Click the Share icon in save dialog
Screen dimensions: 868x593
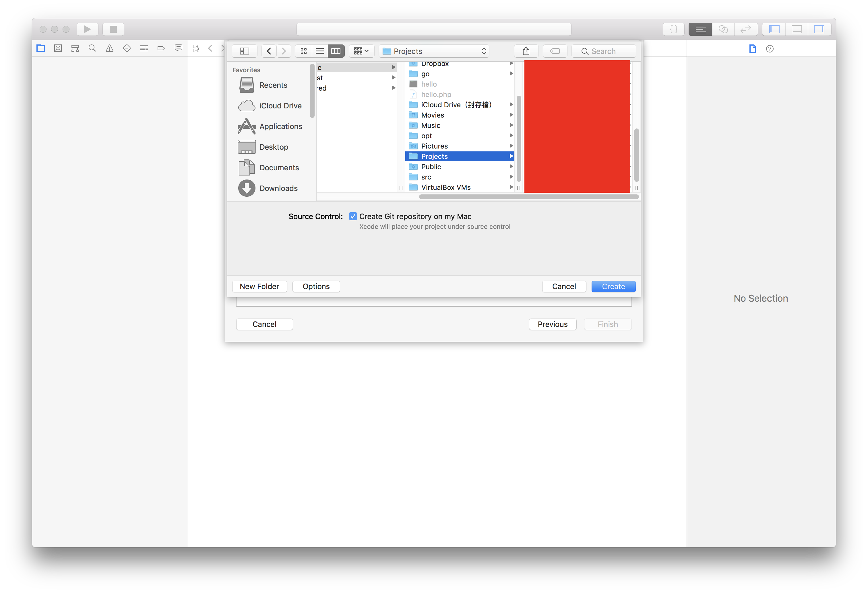tap(526, 51)
